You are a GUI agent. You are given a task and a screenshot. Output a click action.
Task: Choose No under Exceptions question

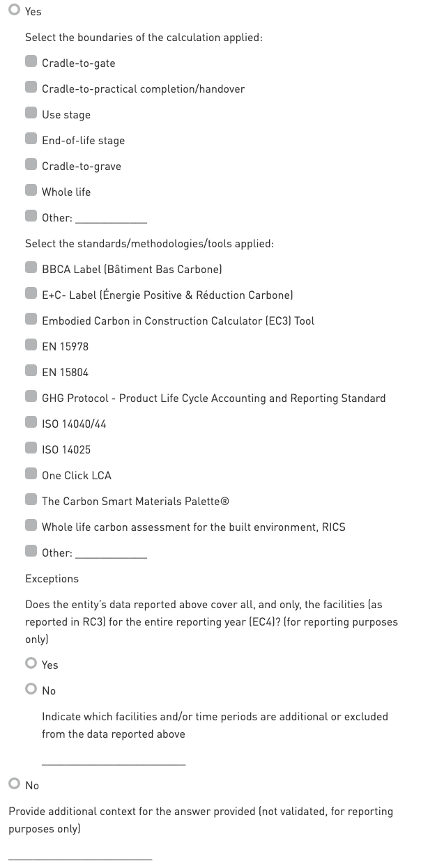tap(31, 690)
